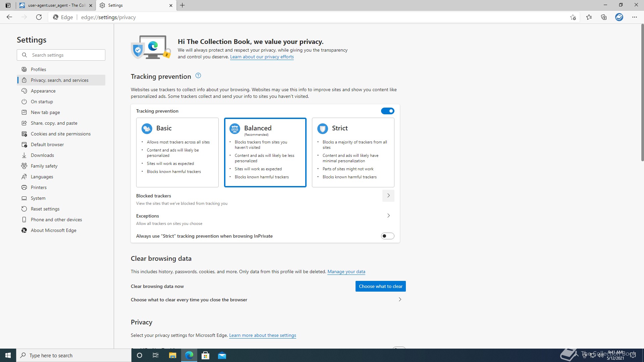Open Mail app from taskbar
Viewport: 644px width, 362px height.
point(222,355)
